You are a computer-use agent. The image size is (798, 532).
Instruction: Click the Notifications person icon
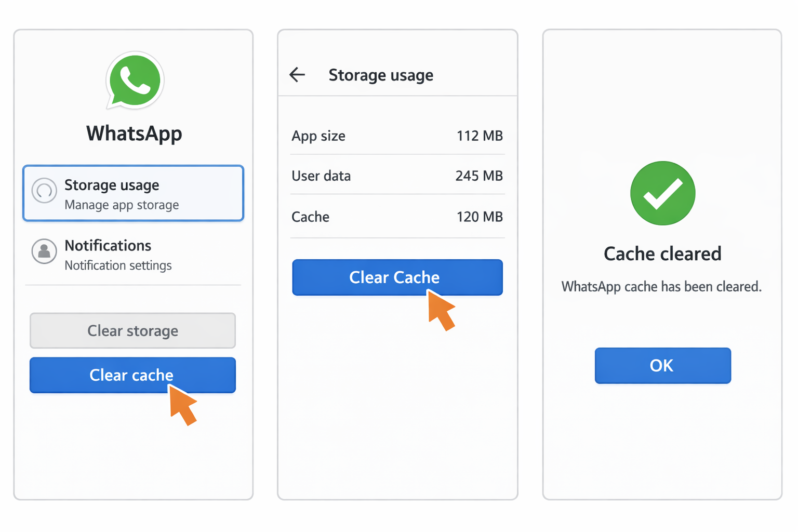tap(44, 251)
